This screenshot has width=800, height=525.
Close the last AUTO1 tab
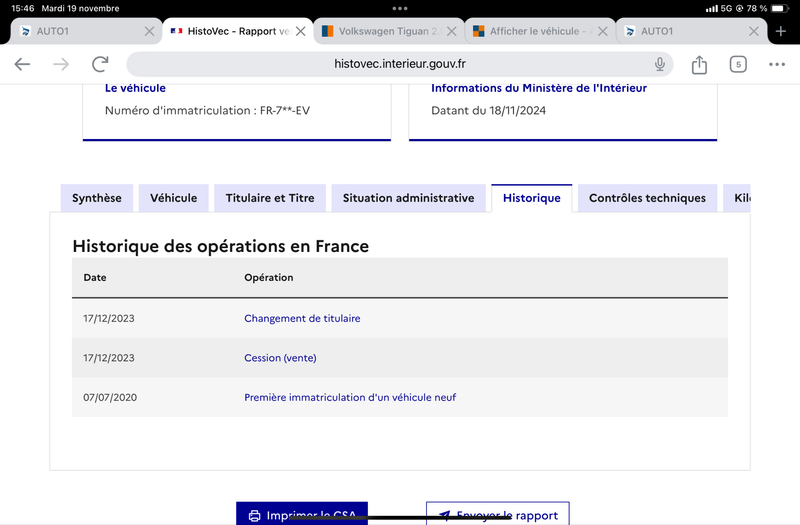point(754,31)
